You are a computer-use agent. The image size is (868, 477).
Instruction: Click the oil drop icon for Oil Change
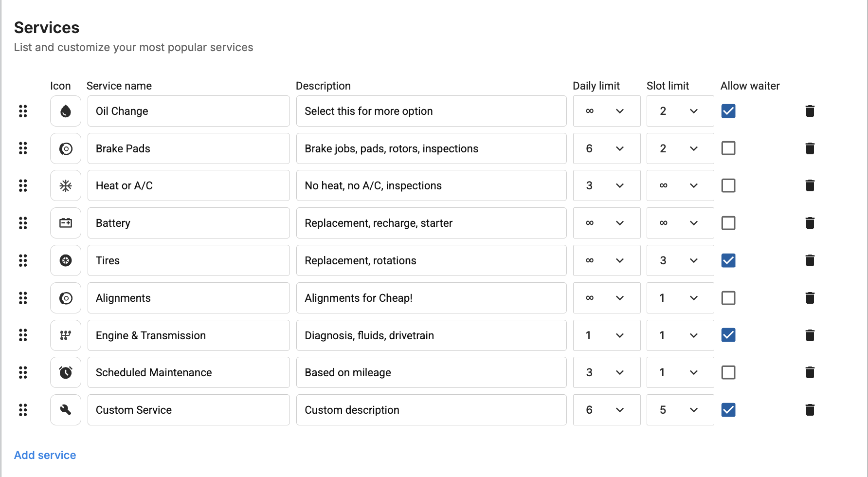pos(66,111)
